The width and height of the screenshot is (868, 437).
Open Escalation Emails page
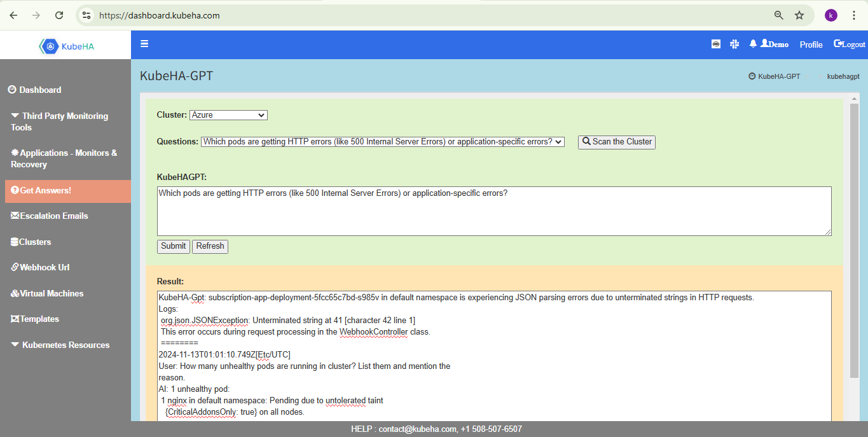(49, 216)
